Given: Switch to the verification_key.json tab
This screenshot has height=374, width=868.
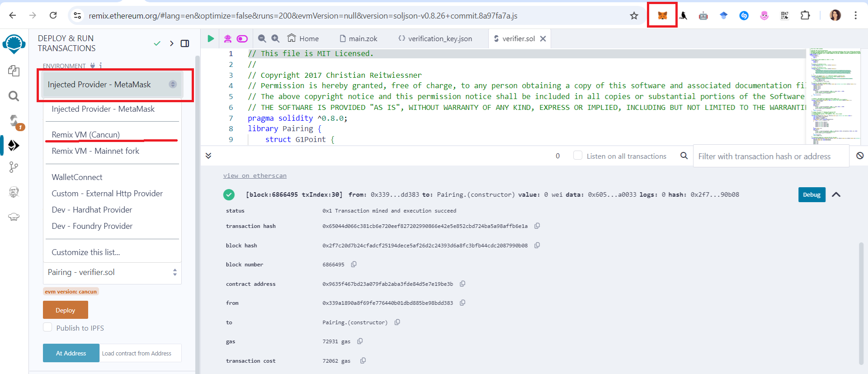Looking at the screenshot, I should 435,38.
